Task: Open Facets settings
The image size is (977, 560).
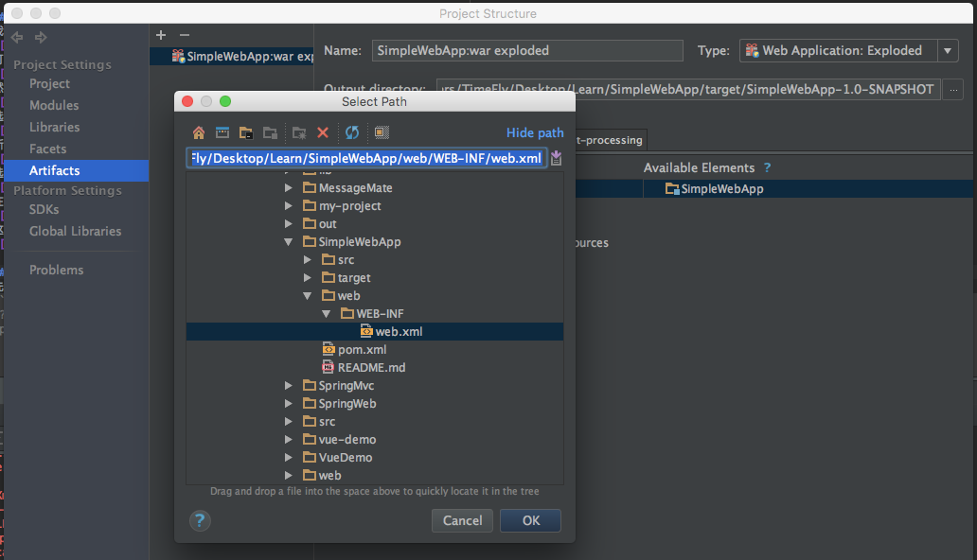Action: (47, 149)
